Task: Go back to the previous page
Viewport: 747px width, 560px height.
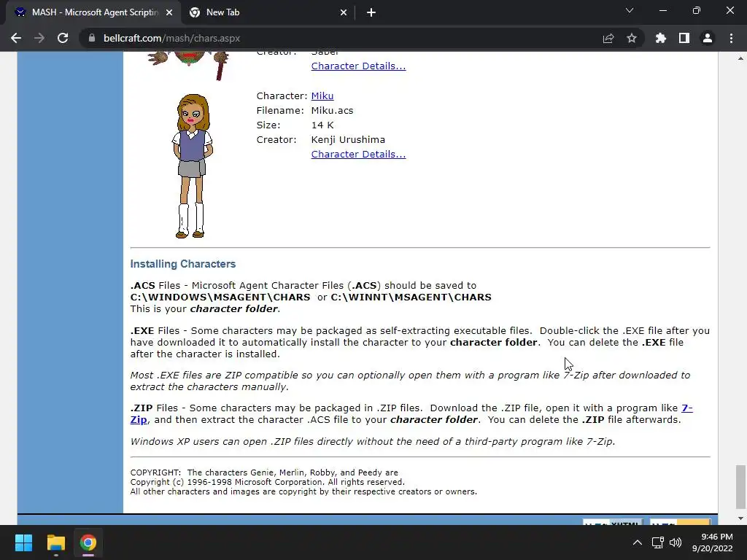Action: click(16, 38)
